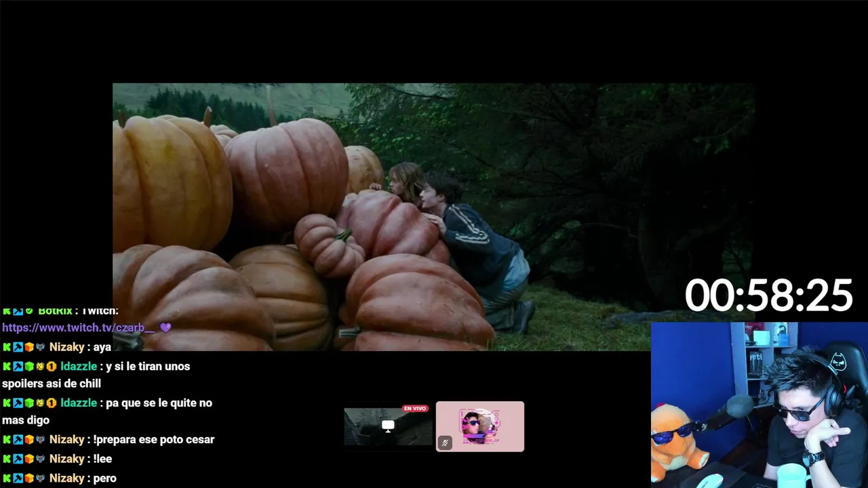
Task: Click the streamer webcam overlay
Action: 759,405
